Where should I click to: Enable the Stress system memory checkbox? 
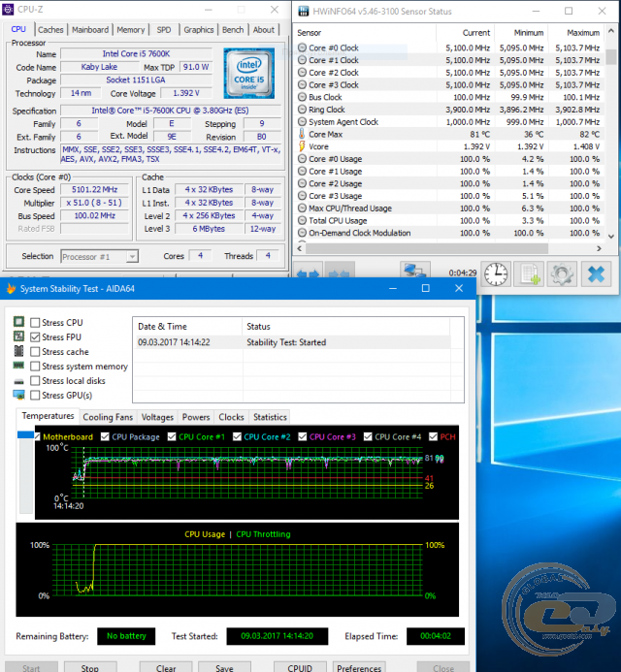click(35, 366)
